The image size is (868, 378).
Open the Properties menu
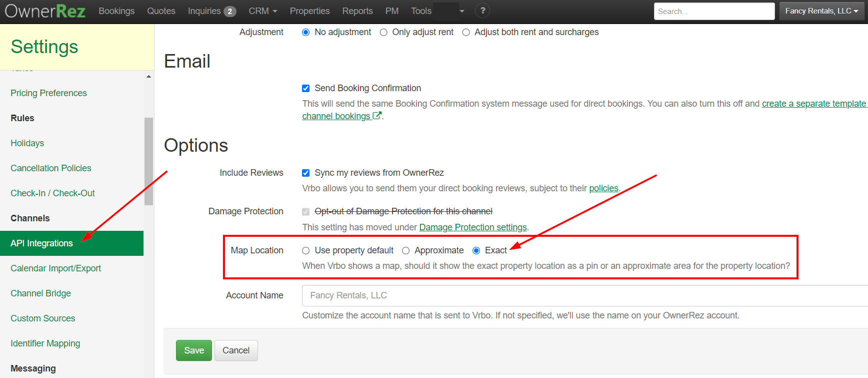tap(309, 11)
